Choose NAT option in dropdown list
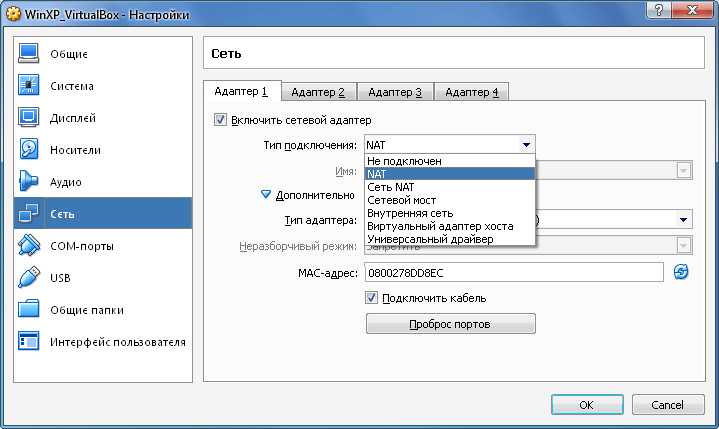 450,174
